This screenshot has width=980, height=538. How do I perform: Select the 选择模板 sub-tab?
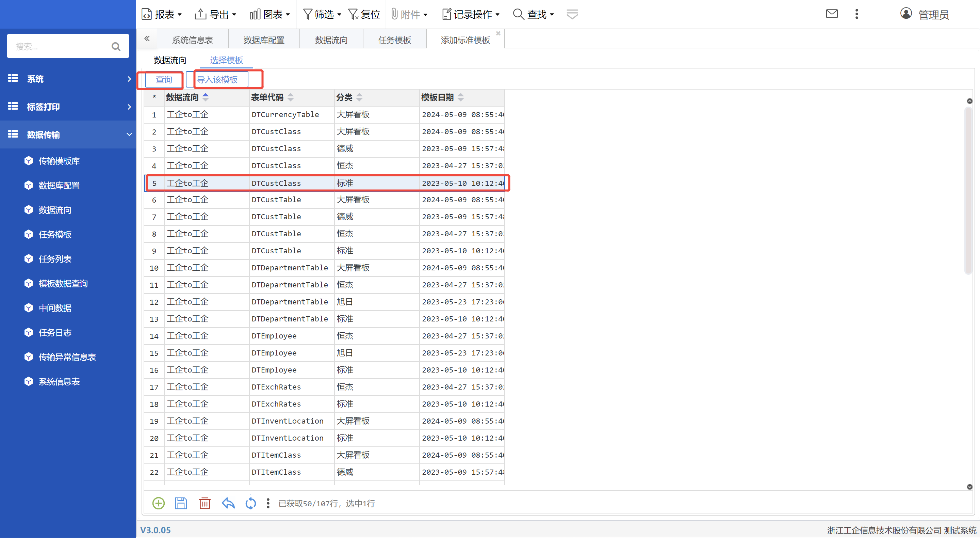pyautogui.click(x=226, y=60)
